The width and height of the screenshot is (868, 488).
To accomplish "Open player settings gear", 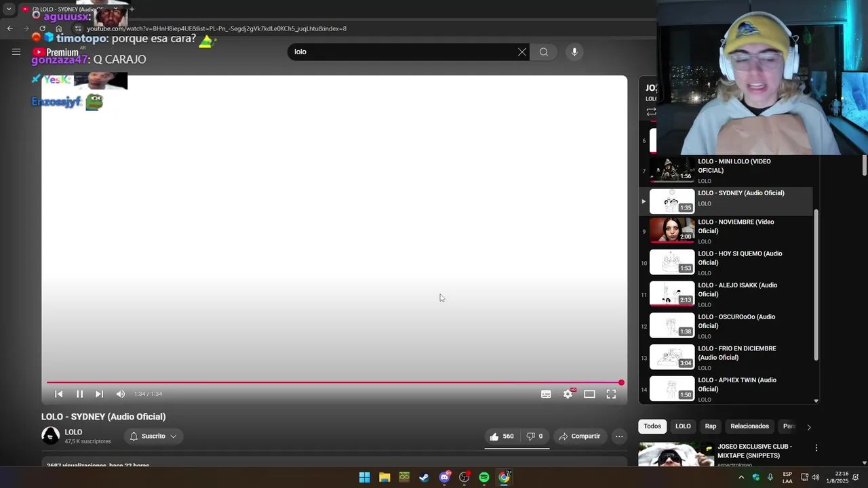I will click(568, 394).
